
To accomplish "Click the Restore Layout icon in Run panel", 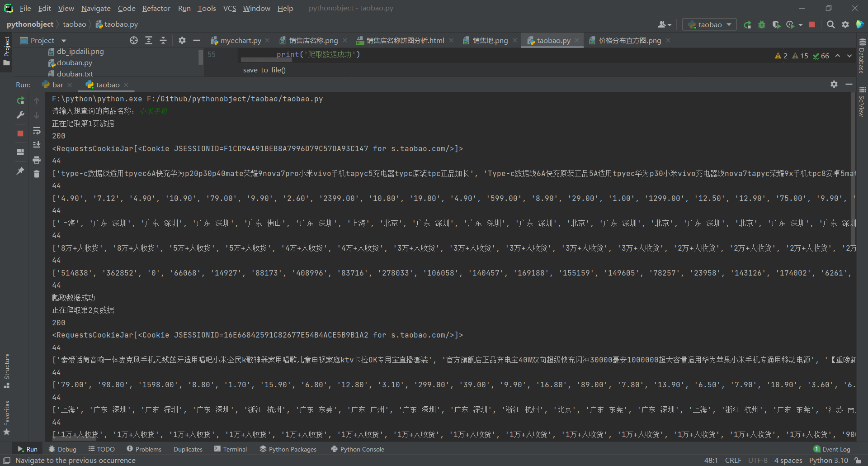I will coord(20,152).
